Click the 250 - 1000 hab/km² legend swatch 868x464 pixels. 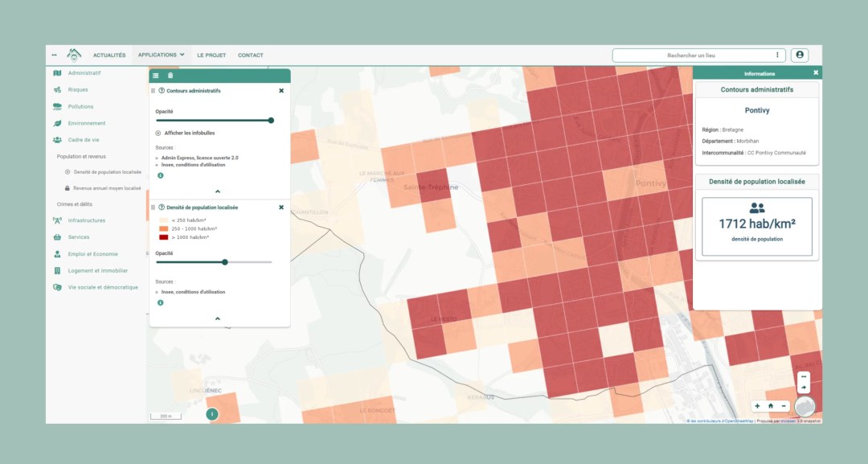(x=164, y=228)
